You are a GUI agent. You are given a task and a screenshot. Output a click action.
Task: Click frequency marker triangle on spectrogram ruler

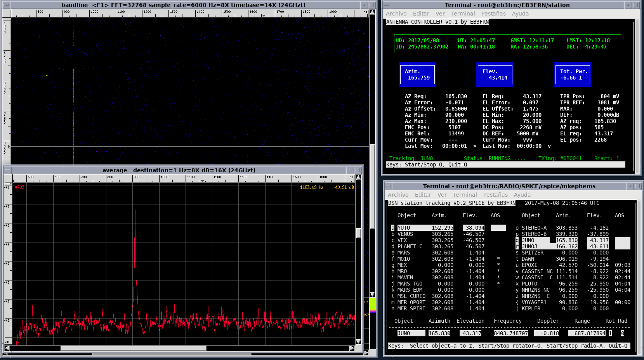point(264,16)
